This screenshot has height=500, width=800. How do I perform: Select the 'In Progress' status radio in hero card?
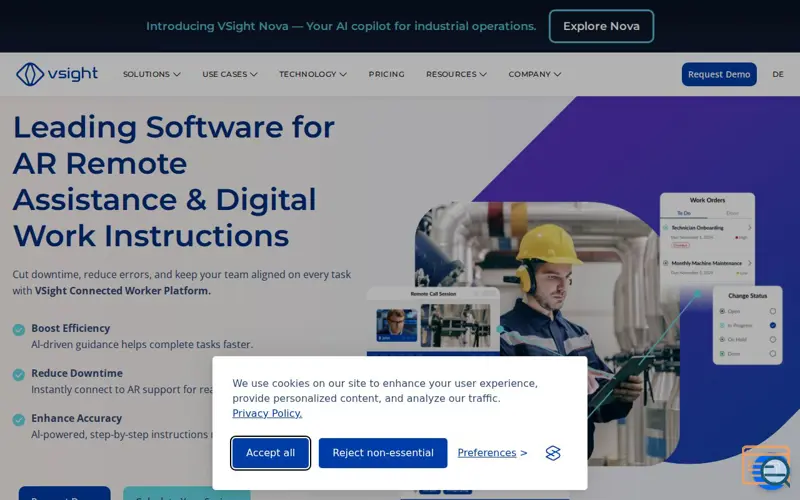click(772, 325)
